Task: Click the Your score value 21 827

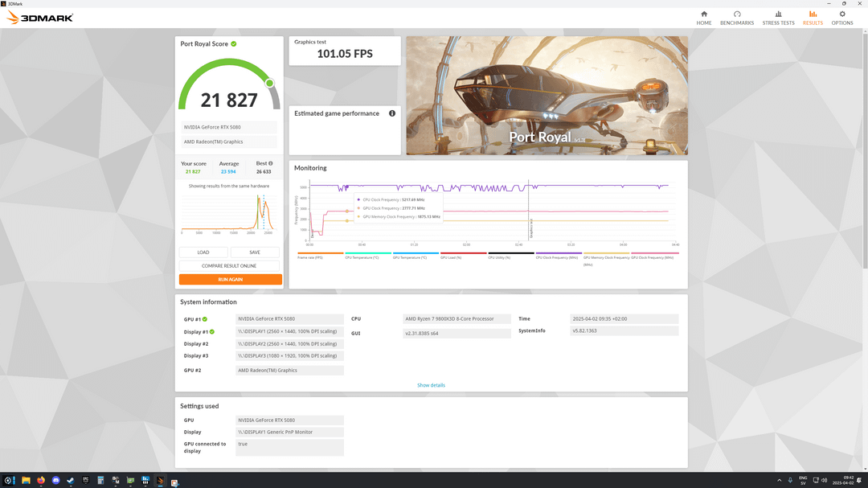Action: click(x=193, y=172)
